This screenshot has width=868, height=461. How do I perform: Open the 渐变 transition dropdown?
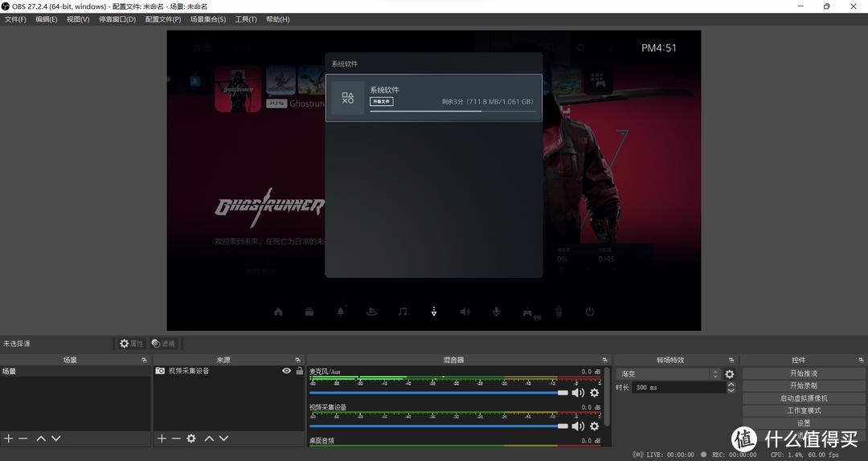coord(668,374)
